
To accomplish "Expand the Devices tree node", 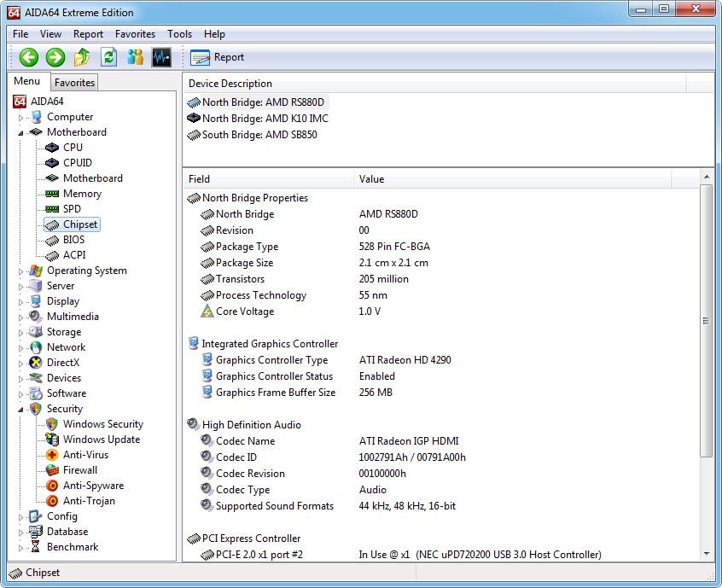I will [20, 379].
